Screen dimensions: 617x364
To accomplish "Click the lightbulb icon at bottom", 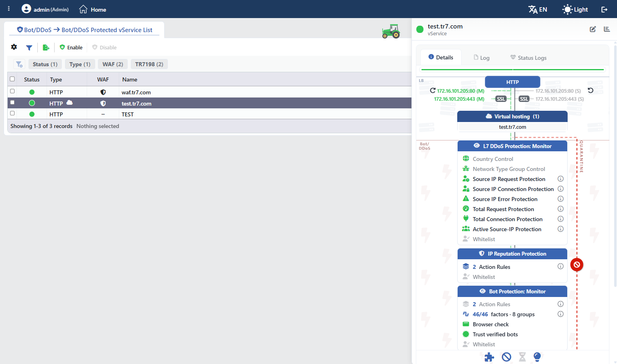I will pyautogui.click(x=537, y=357).
